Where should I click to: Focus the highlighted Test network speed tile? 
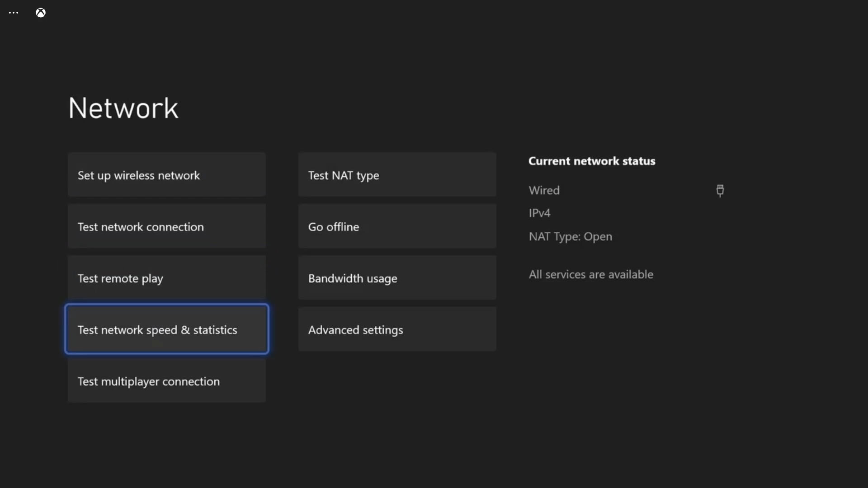click(x=166, y=330)
